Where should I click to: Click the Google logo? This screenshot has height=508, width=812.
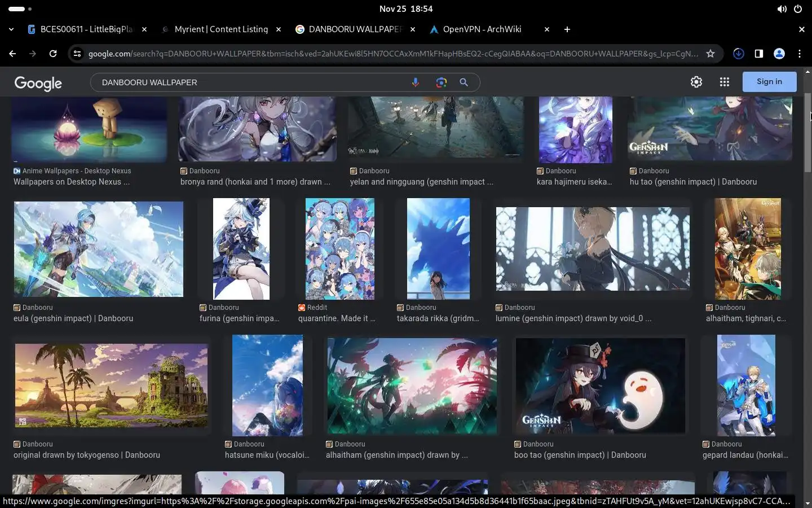[x=38, y=84]
